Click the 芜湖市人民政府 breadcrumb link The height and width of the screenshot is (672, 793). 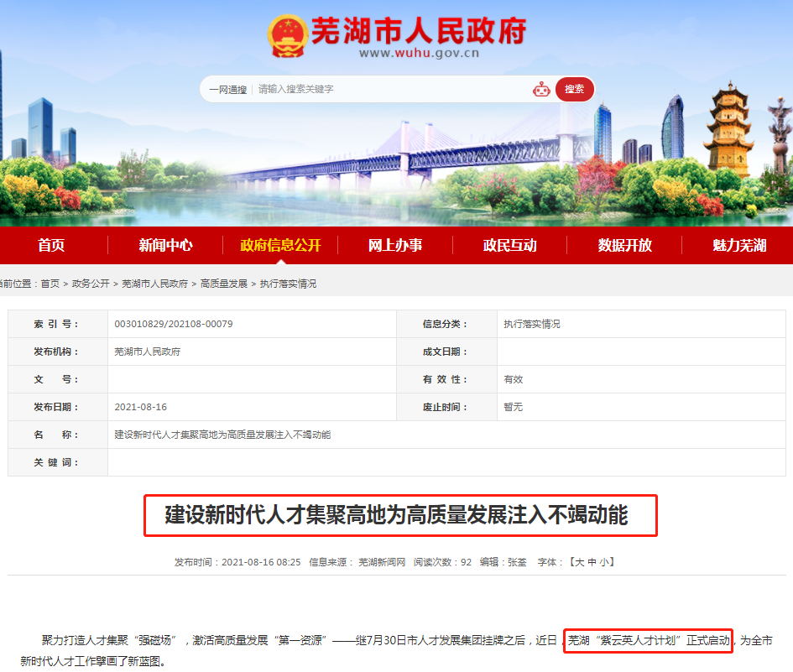[x=154, y=284]
